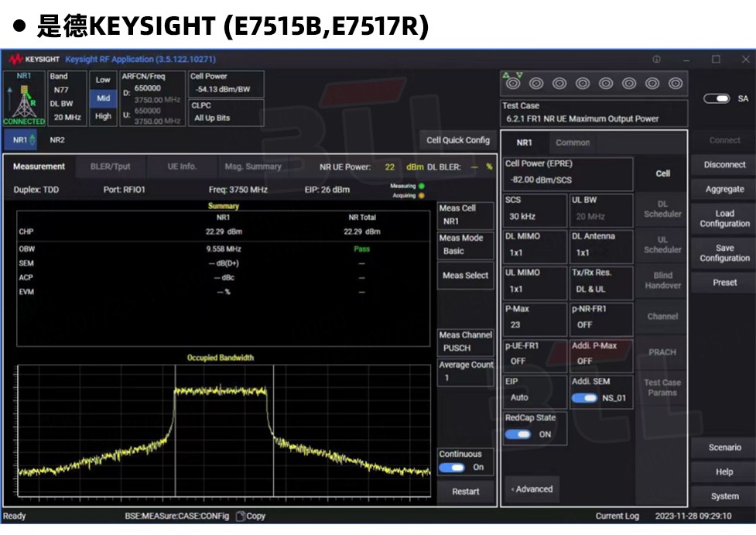Switch to the UE Info. tab
This screenshot has height=535, width=756.
tap(183, 166)
